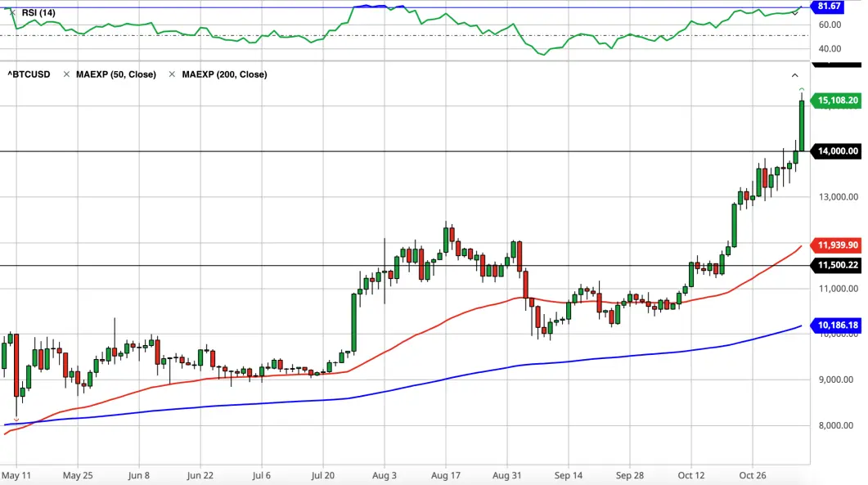Click the Oct 12 date label
868x485 pixels.
691,475
